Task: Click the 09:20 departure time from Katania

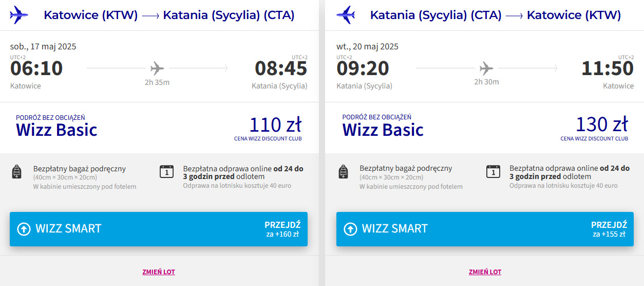Action: 363,68
